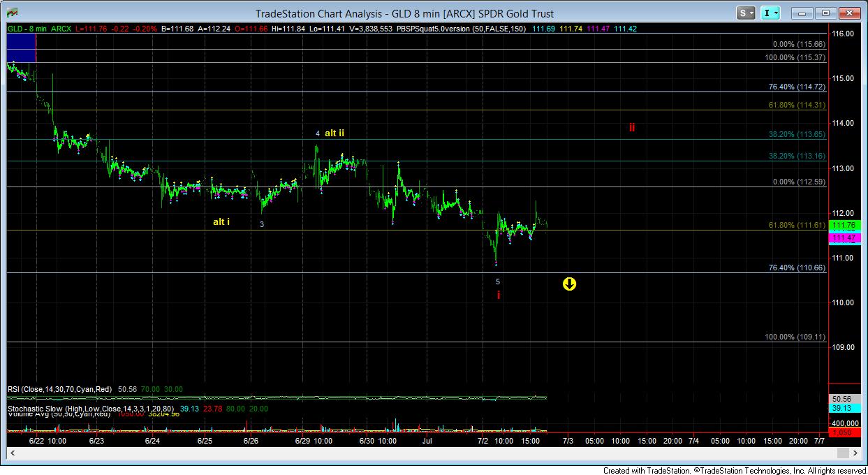Click the 114.00 price axis label

point(843,123)
